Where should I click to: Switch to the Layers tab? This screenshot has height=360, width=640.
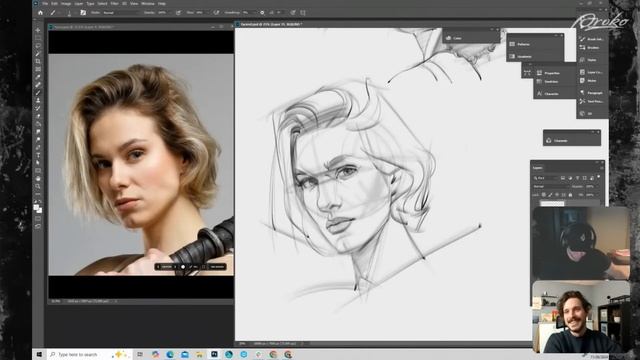pos(538,168)
